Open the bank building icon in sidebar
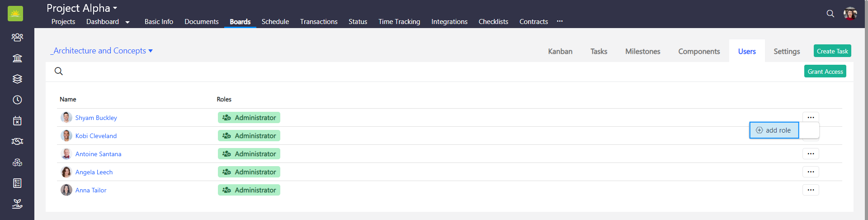 coord(17,58)
